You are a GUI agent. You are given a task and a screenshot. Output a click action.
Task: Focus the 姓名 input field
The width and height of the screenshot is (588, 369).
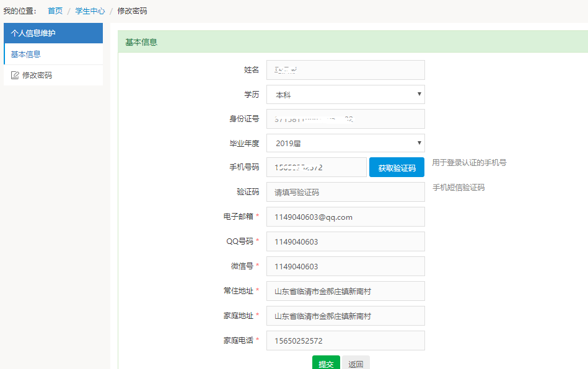[345, 70]
